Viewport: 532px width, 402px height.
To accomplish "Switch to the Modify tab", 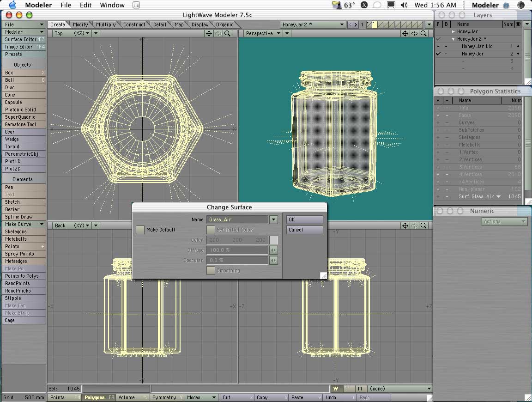I will coord(80,24).
